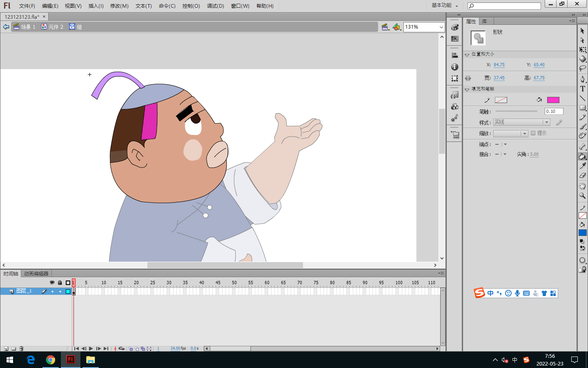Open the 修改(M) menu
The width and height of the screenshot is (588, 368).
click(119, 6)
